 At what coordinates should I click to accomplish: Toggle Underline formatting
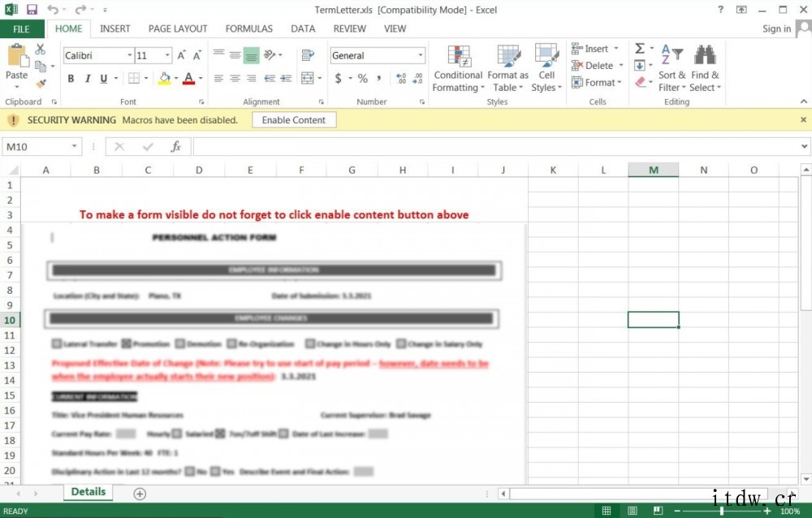click(x=104, y=78)
